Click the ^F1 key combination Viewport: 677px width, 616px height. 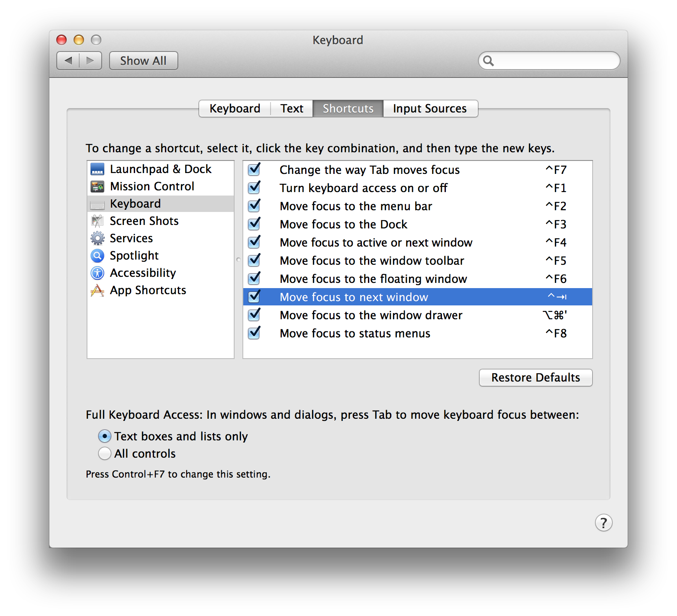point(556,188)
